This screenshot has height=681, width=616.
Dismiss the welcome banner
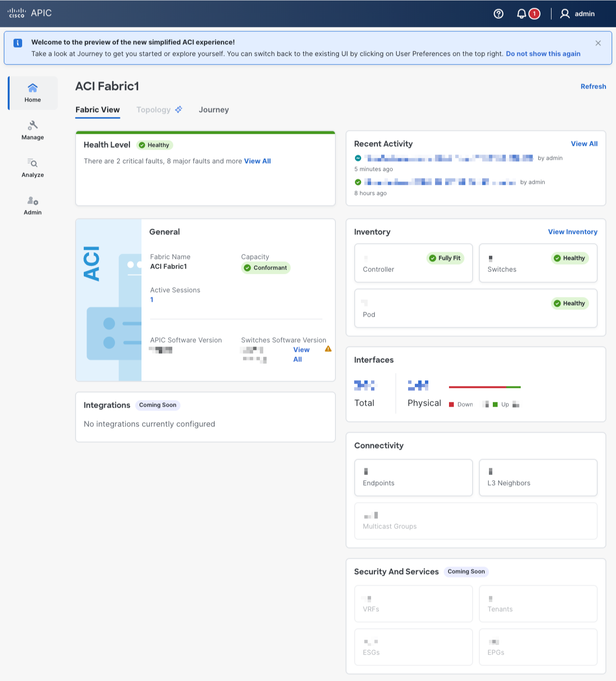(598, 43)
